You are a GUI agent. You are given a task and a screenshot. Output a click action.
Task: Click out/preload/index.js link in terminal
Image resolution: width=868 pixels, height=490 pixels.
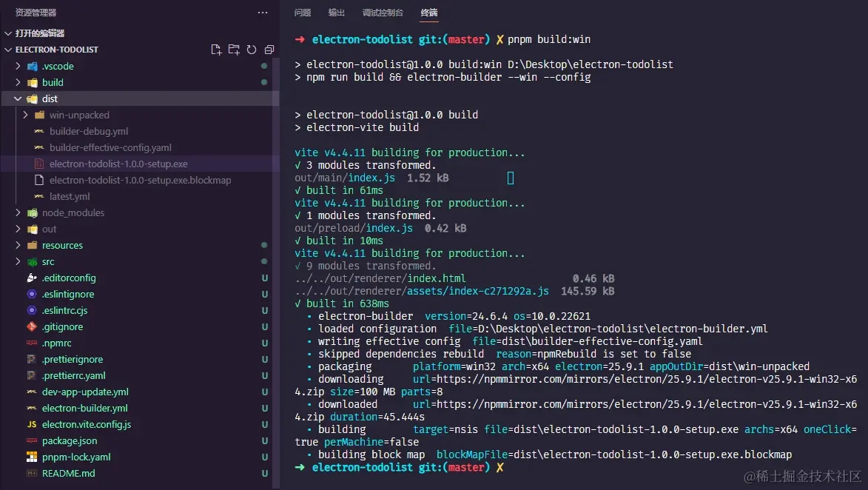click(354, 228)
